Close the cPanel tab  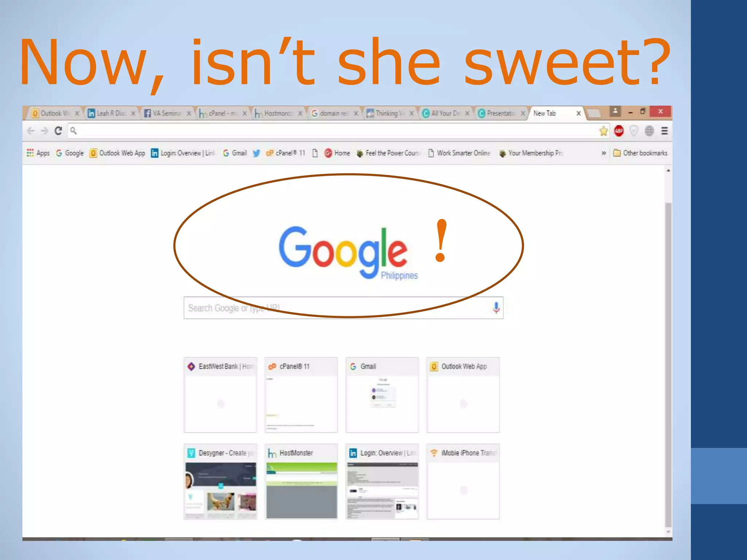coord(244,113)
